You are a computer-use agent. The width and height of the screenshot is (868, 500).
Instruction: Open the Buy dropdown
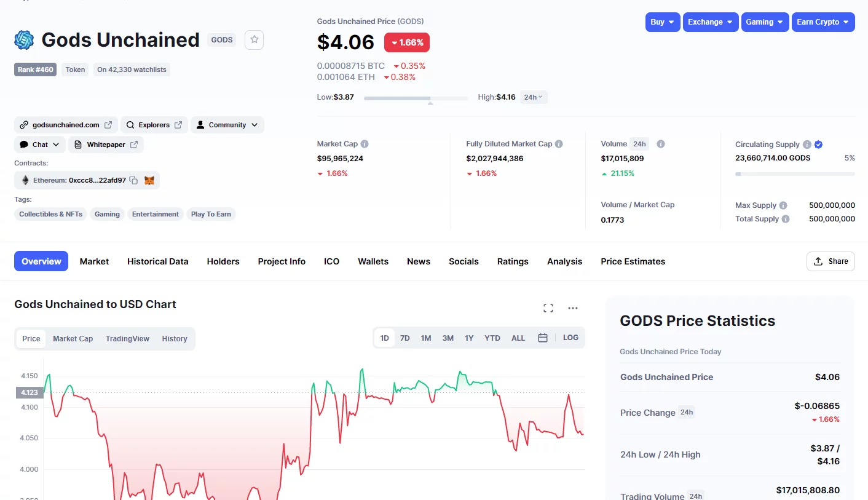coord(663,22)
